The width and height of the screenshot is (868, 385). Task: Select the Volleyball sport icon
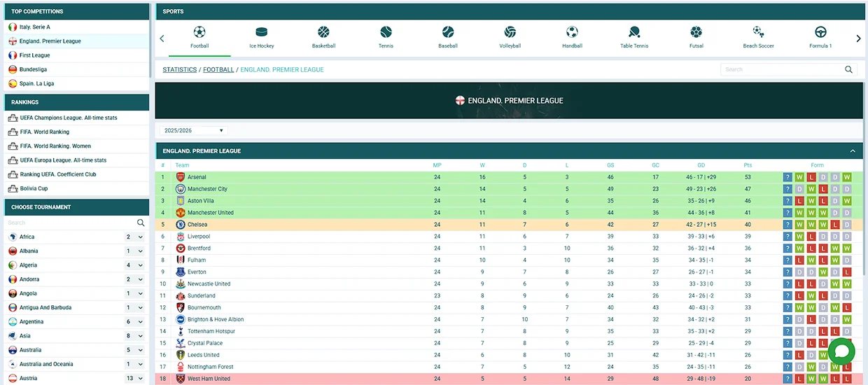(510, 32)
